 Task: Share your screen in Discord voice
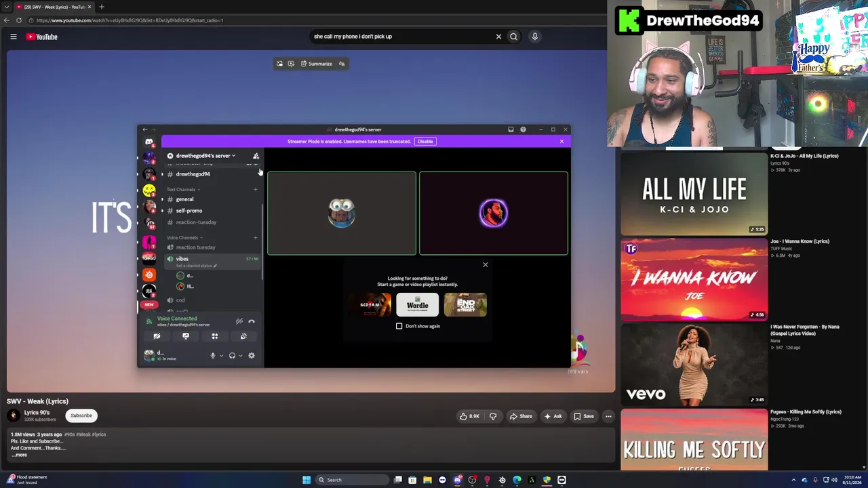(186, 336)
